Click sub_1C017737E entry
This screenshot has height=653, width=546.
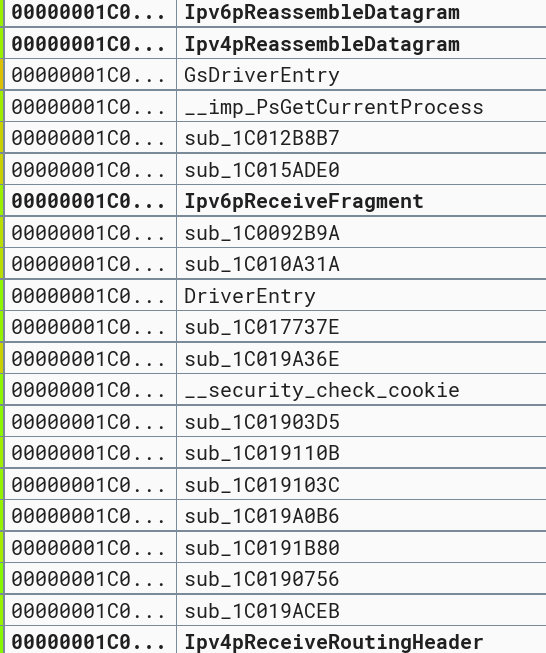[262, 327]
